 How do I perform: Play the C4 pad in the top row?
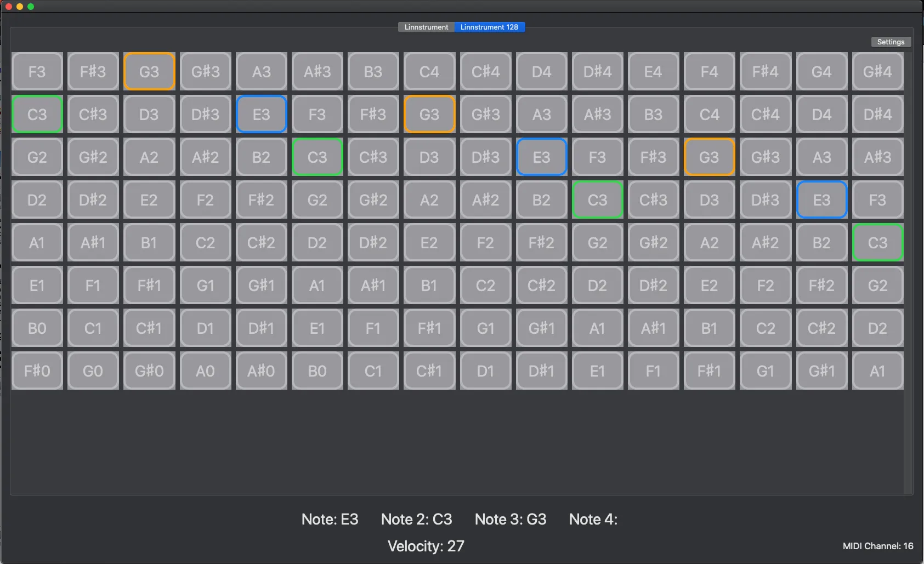coord(429,71)
